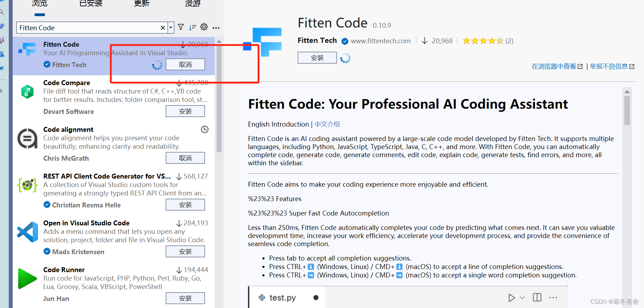Install Code Runner extension
This screenshot has height=308, width=644.
tap(185, 299)
